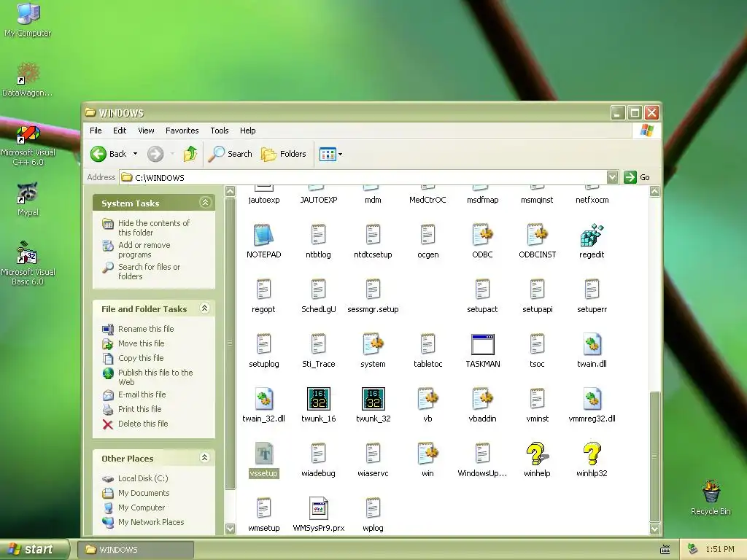Click the Start button
Image resolution: width=747 pixels, height=560 pixels.
coord(34,549)
